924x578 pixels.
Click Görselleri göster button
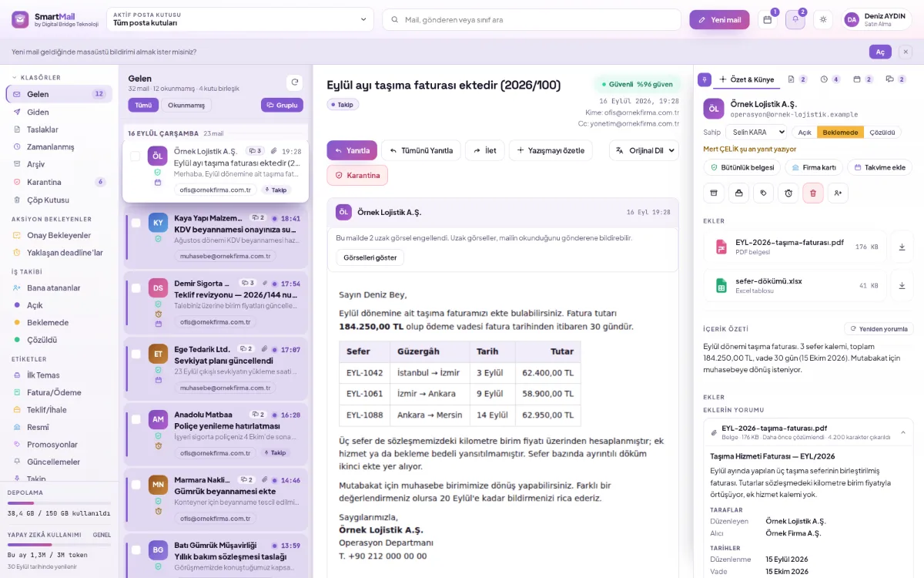[x=370, y=257]
